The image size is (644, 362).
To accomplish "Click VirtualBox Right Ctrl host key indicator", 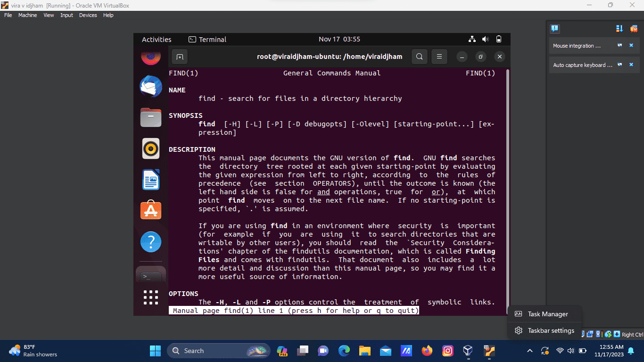I will tap(632, 335).
